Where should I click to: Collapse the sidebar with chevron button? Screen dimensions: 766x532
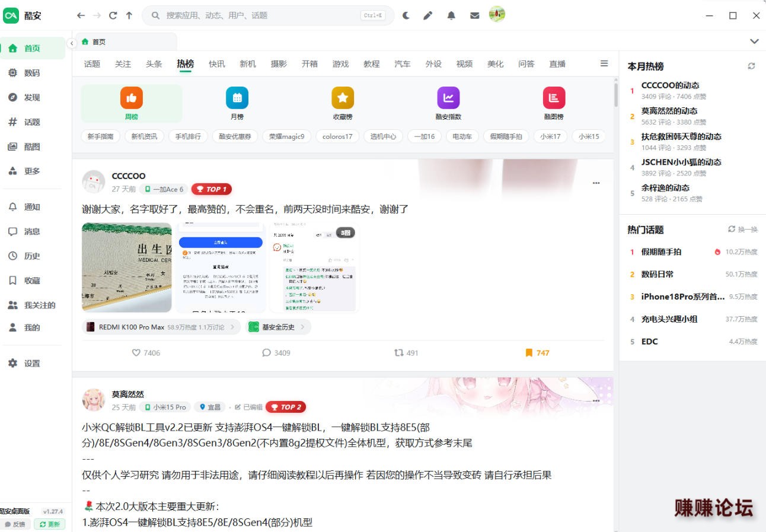click(72, 43)
